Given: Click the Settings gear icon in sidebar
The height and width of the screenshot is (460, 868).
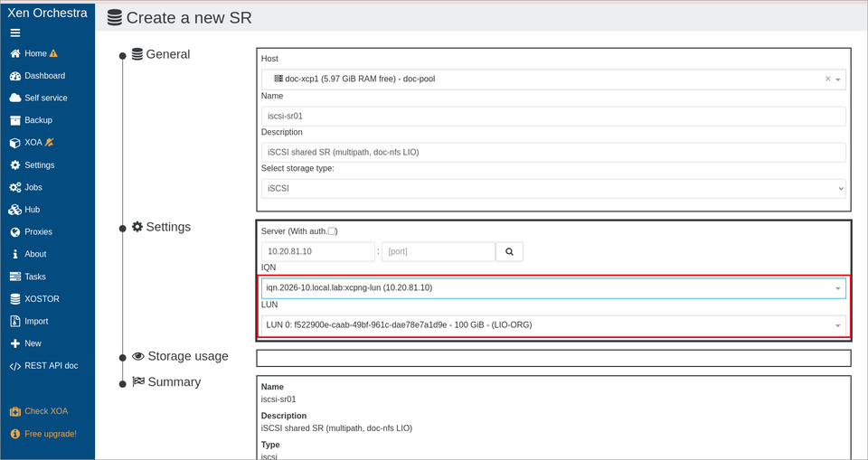Looking at the screenshot, I should (15, 165).
